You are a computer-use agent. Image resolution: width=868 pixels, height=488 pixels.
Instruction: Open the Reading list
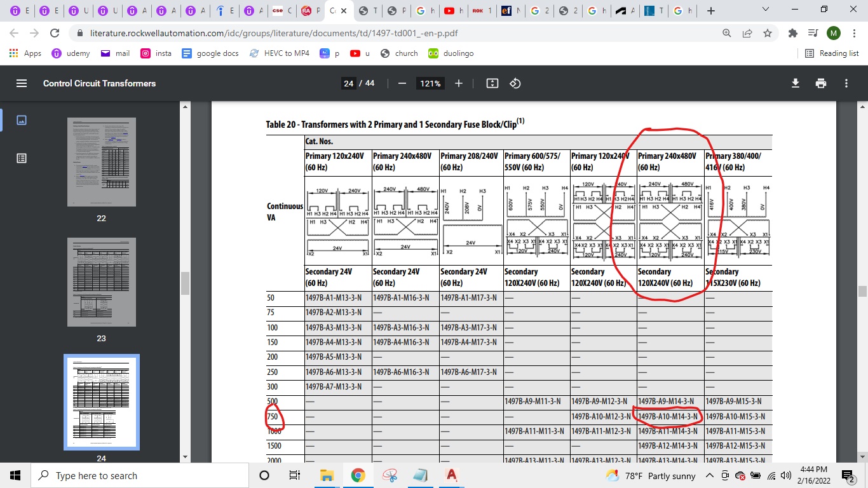832,53
